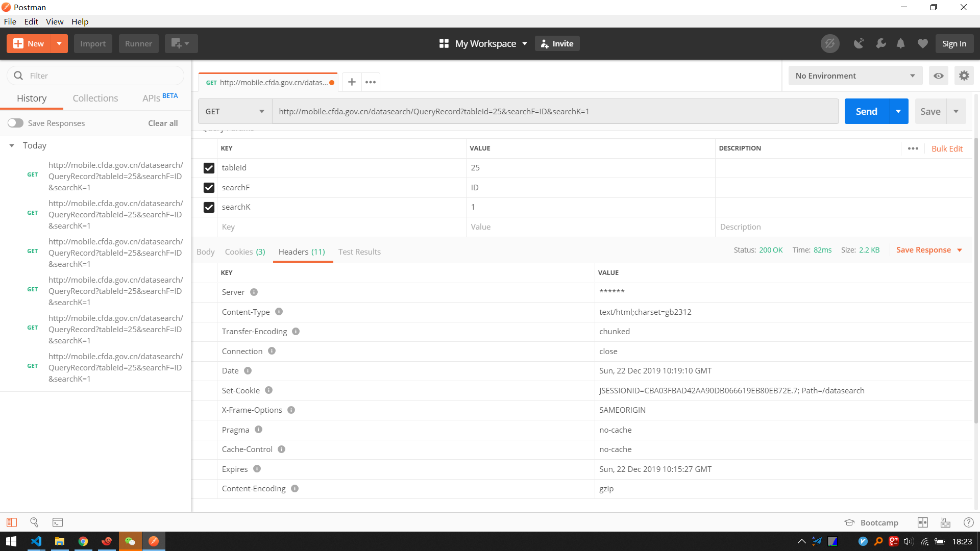Image resolution: width=980 pixels, height=551 pixels.
Task: Click the history Filter search field
Action: 95,76
